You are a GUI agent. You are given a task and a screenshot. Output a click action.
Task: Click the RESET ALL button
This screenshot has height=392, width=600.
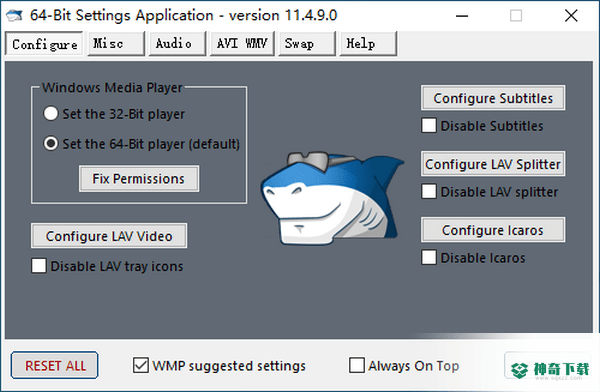(55, 366)
